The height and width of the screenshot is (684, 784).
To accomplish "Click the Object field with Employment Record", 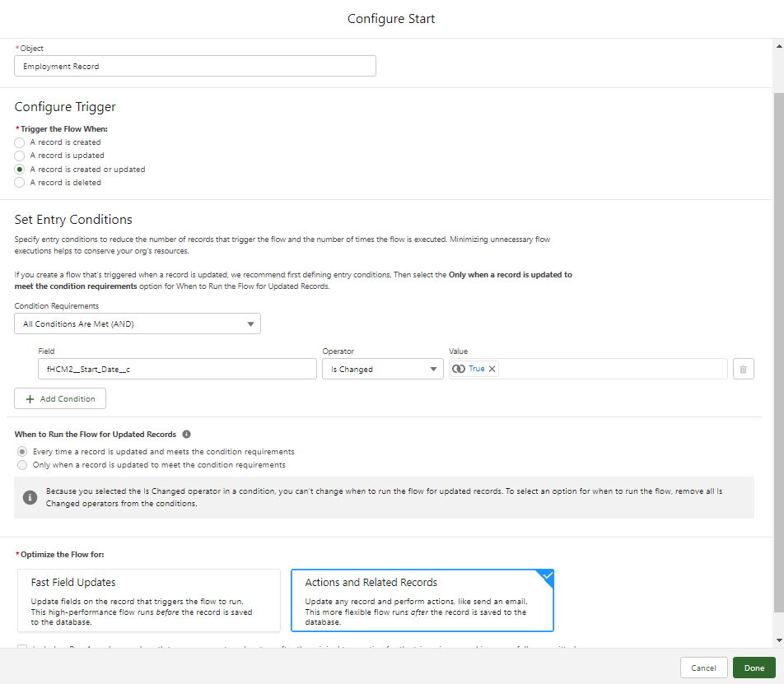I will pos(195,66).
